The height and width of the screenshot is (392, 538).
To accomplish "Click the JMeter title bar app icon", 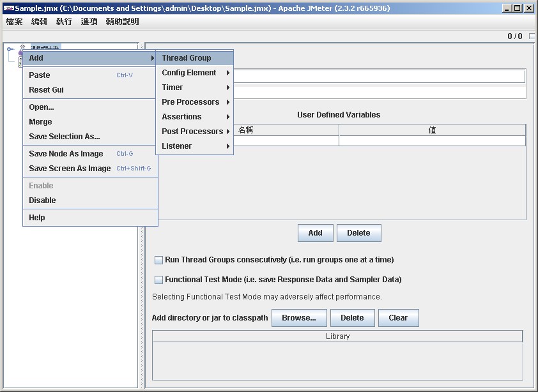I will pyautogui.click(x=8, y=8).
